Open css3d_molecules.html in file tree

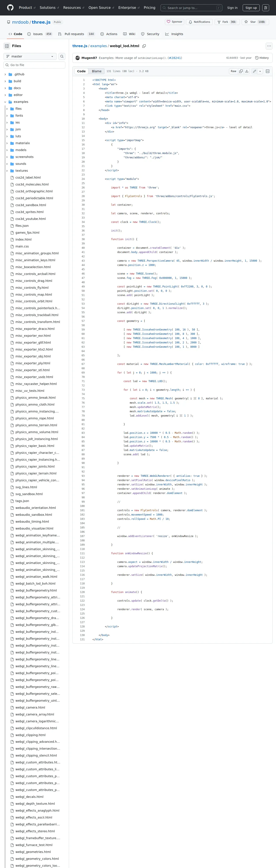(32, 185)
